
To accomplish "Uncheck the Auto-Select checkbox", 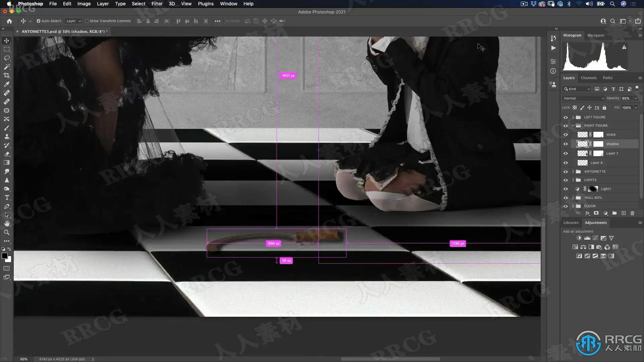I will [x=39, y=21].
